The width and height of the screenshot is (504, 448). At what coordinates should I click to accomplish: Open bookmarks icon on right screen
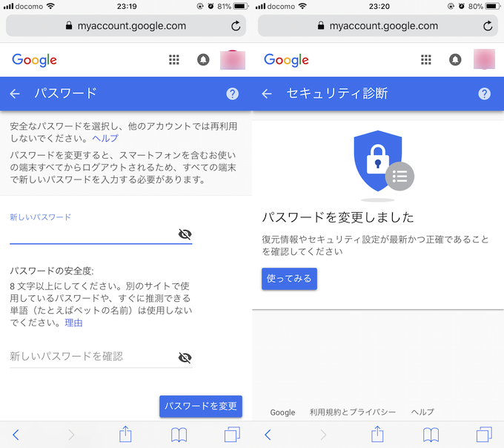coord(431,435)
